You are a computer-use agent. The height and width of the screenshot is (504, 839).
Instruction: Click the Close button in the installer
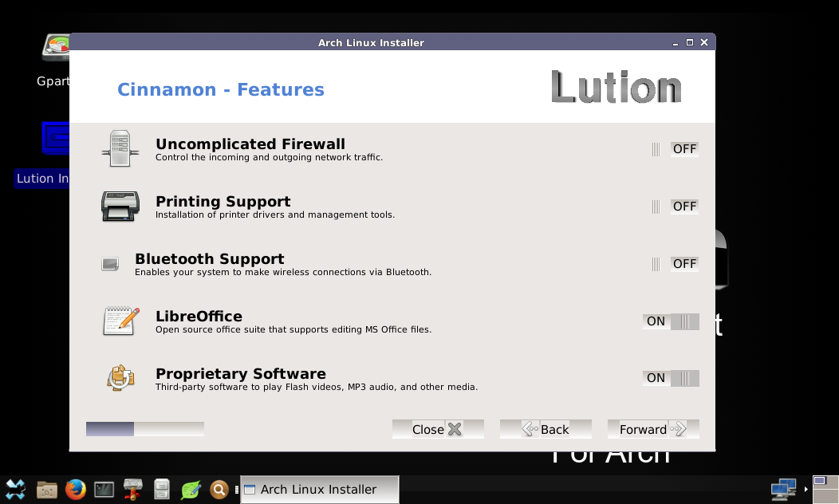pos(438,429)
